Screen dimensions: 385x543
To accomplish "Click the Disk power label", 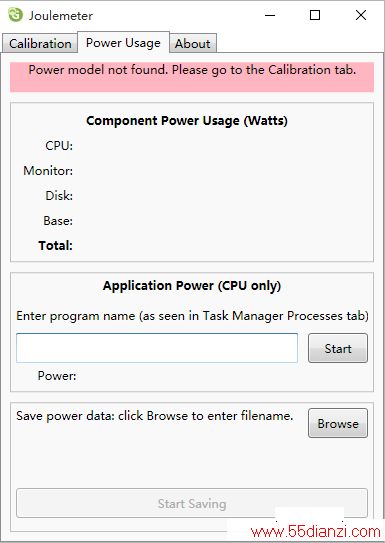I will point(59,196).
